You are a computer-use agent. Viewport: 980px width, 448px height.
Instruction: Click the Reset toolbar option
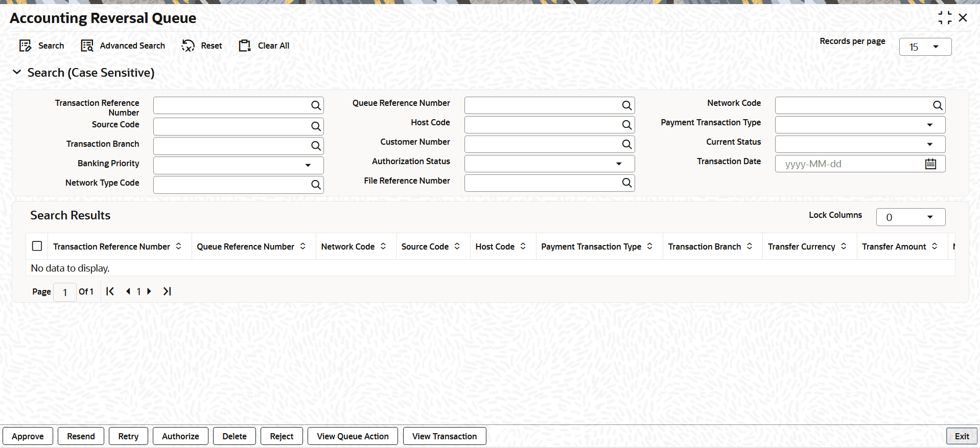pos(201,46)
